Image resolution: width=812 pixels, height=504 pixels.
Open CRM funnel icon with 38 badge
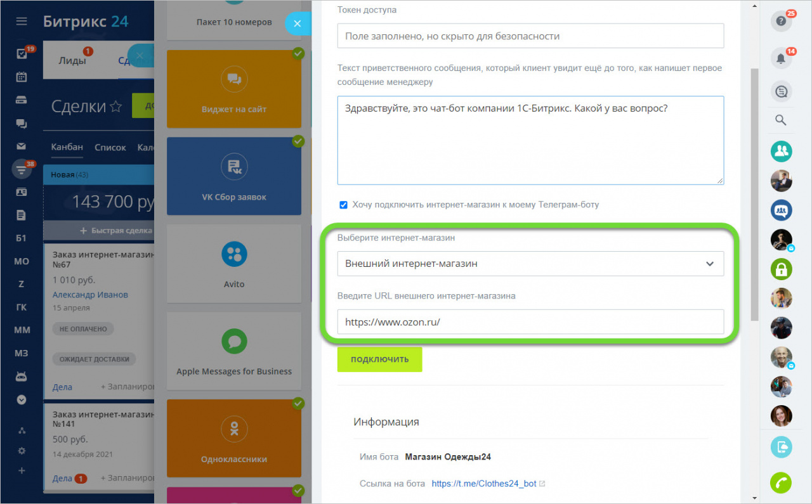(22, 169)
